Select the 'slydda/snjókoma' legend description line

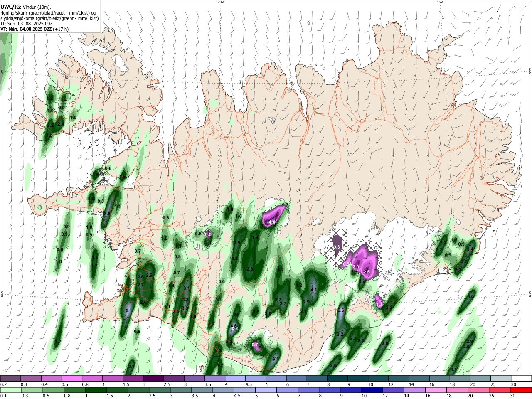click(49, 18)
